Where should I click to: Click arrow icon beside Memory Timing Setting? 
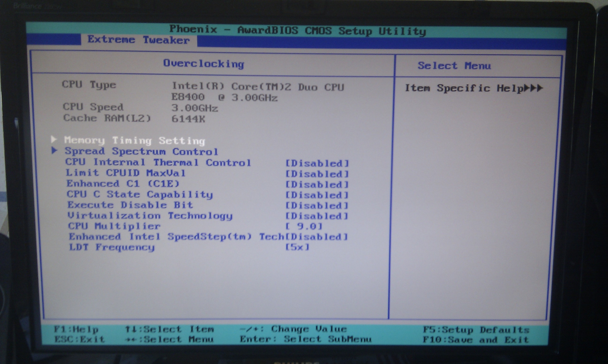click(54, 139)
